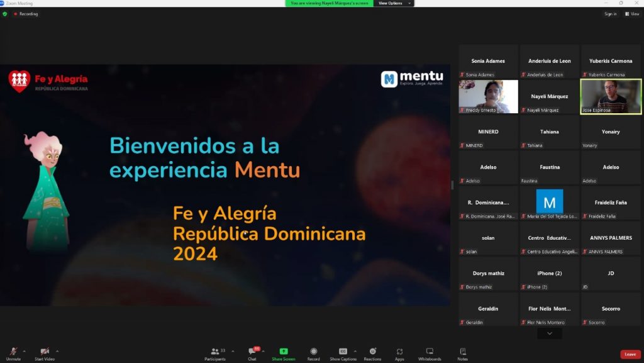This screenshot has width=644, height=363.
Task: Click the green screen-sharing banner
Action: [330, 3]
